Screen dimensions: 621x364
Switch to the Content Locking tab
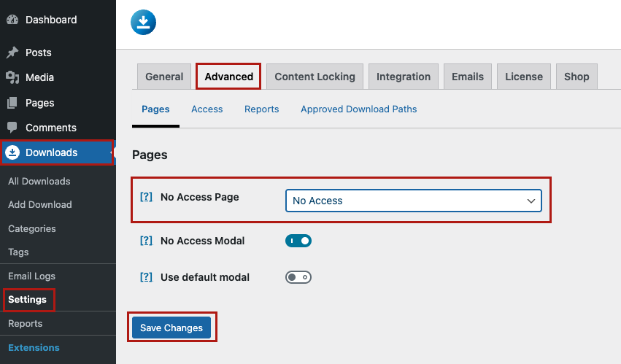(315, 77)
